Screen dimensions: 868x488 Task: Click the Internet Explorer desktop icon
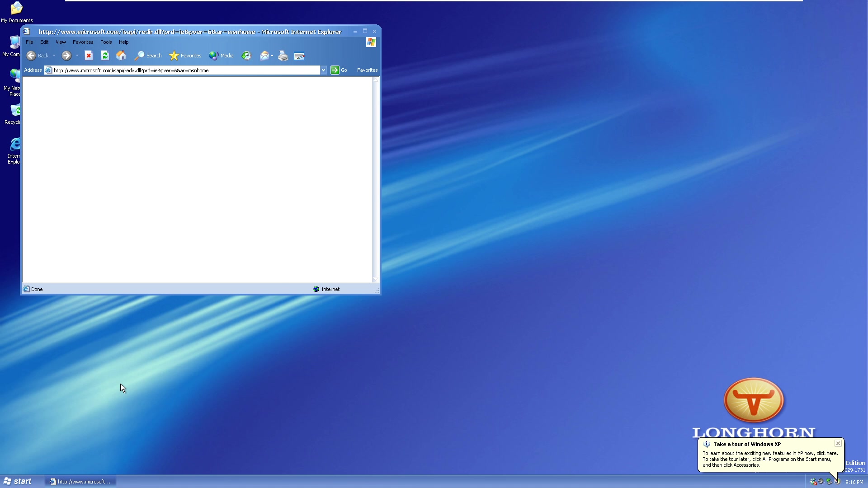14,151
